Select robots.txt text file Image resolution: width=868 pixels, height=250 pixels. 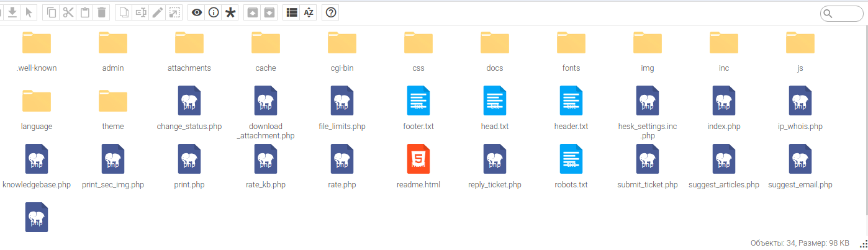click(x=571, y=166)
